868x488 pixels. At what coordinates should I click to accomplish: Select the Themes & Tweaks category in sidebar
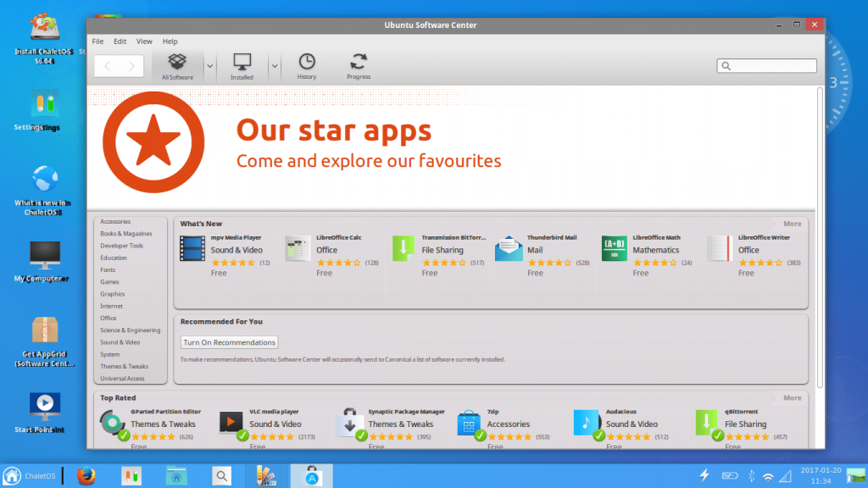click(124, 367)
